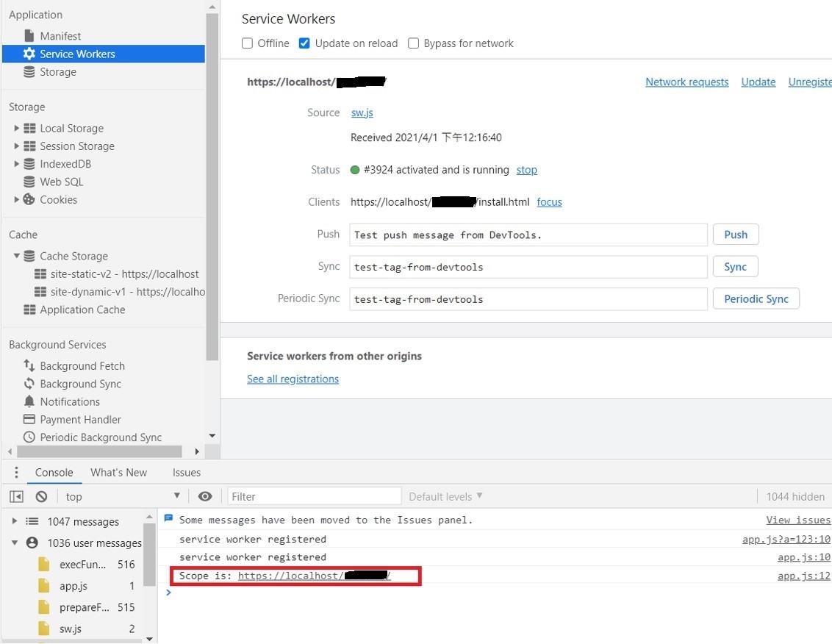The height and width of the screenshot is (644, 832).
Task: Enable Bypass for network checkbox
Action: (413, 43)
